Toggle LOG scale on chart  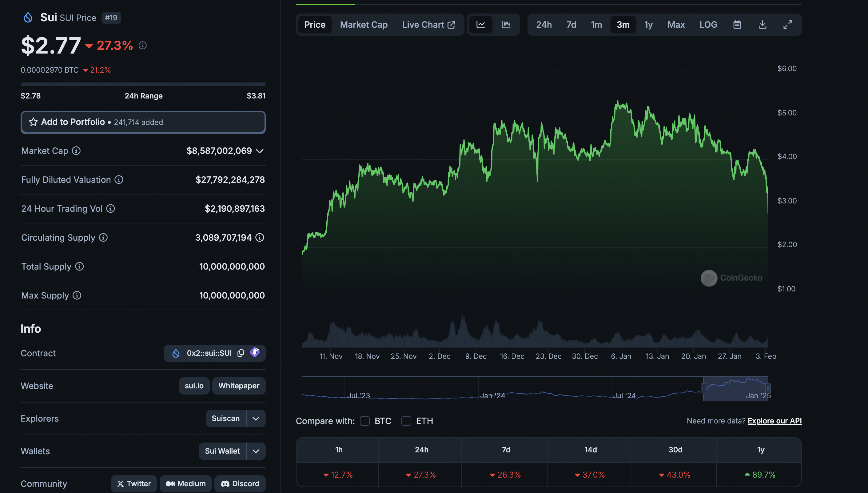click(x=708, y=24)
